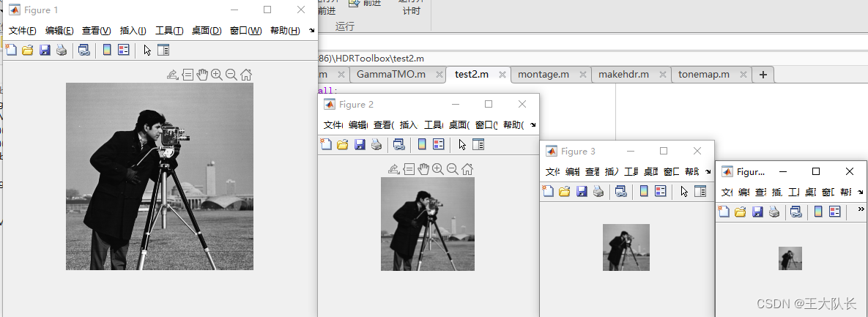Click New Figure icon in Figure 1 toolbar

[x=11, y=50]
